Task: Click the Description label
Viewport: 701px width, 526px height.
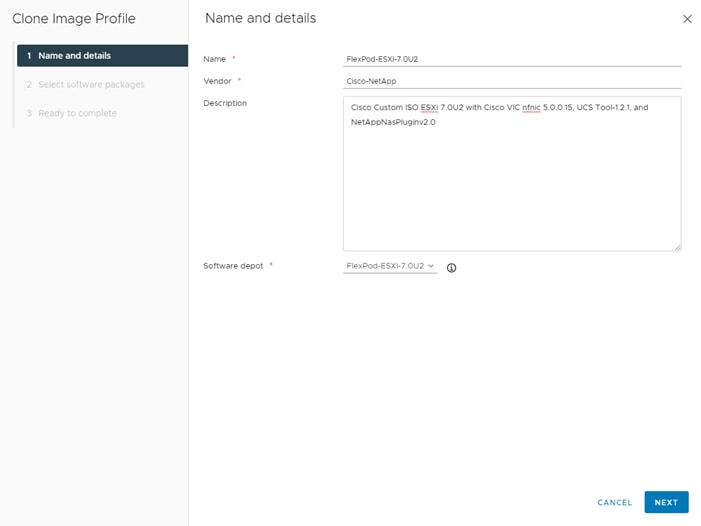Action: pos(225,103)
